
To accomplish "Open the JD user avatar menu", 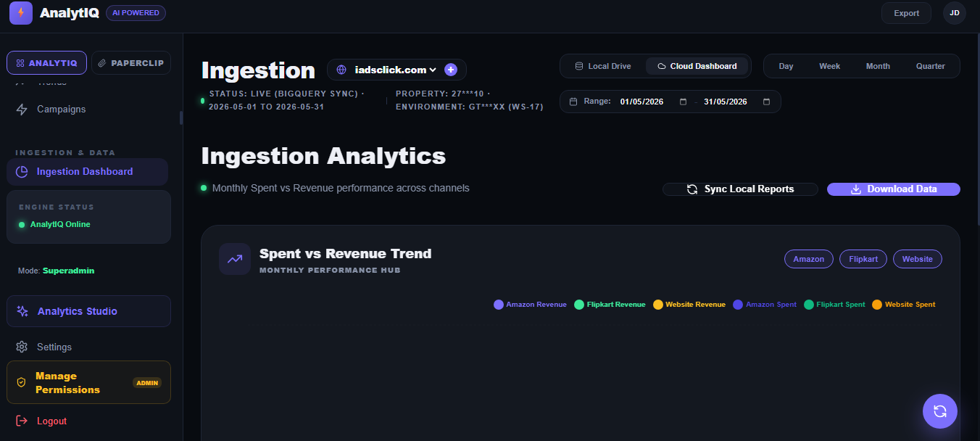I will (955, 13).
